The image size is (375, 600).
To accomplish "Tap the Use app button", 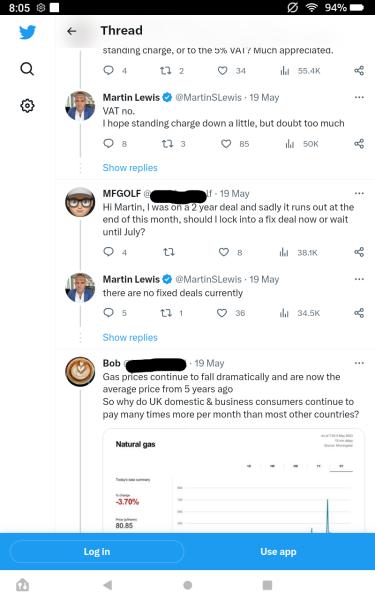I will point(278,551).
